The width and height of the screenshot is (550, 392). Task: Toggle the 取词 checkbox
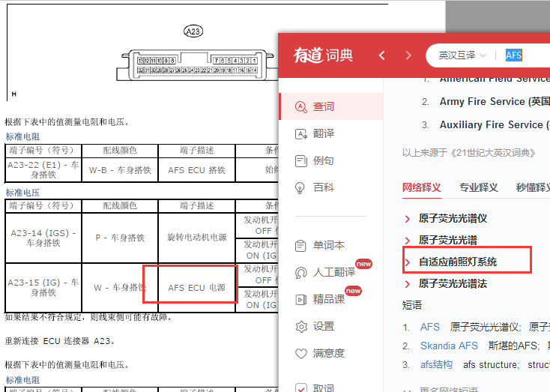pyautogui.click(x=301, y=388)
